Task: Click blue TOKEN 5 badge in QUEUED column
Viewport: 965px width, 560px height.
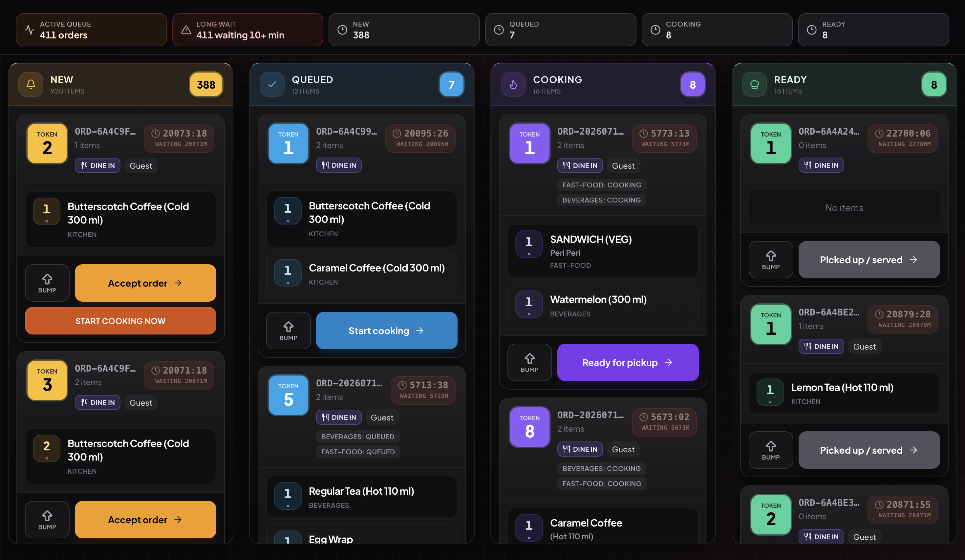Action: 288,395
